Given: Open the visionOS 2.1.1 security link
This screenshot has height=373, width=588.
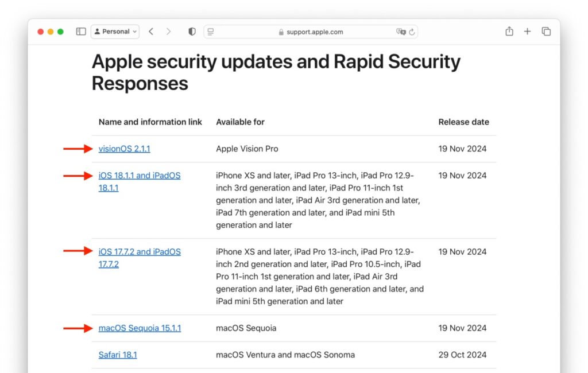Looking at the screenshot, I should click(x=124, y=149).
